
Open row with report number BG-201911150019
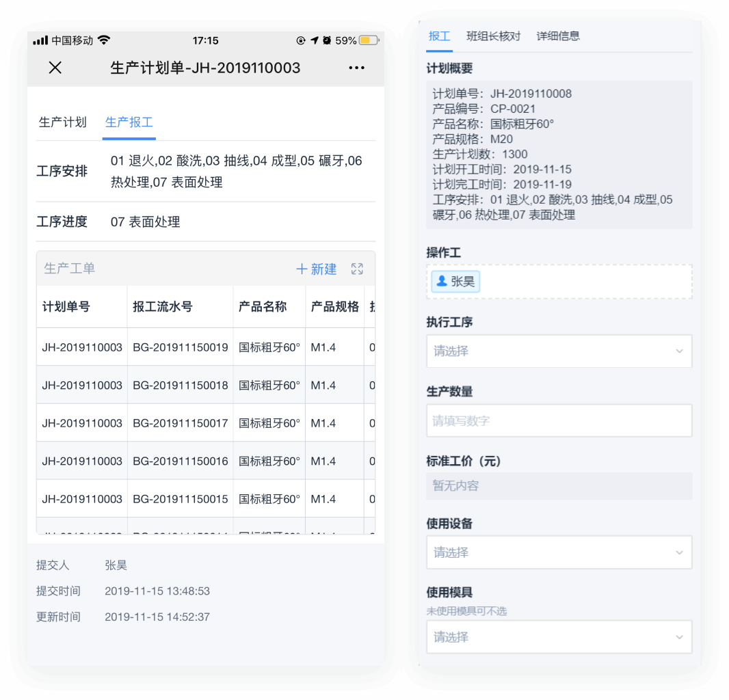181,347
